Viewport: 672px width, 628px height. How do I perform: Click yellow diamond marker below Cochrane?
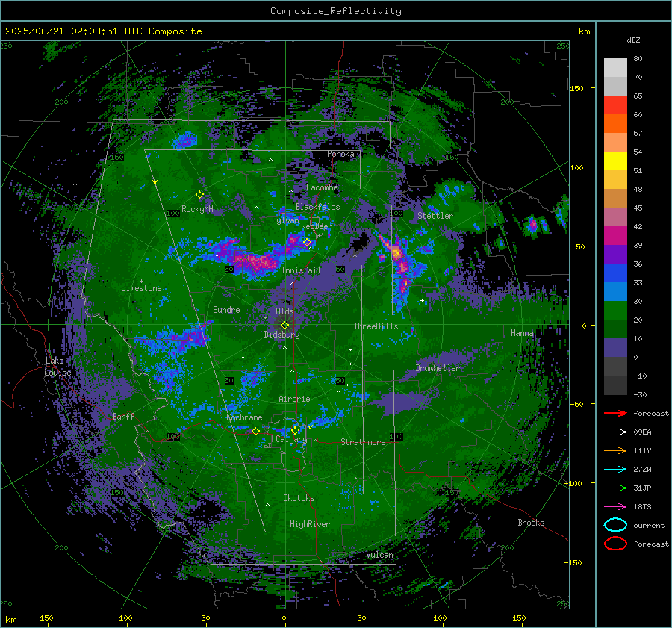click(x=255, y=432)
